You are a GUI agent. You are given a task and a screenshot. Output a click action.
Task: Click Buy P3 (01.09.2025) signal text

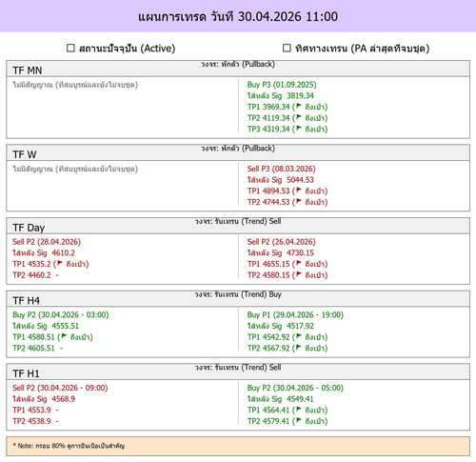click(x=282, y=85)
